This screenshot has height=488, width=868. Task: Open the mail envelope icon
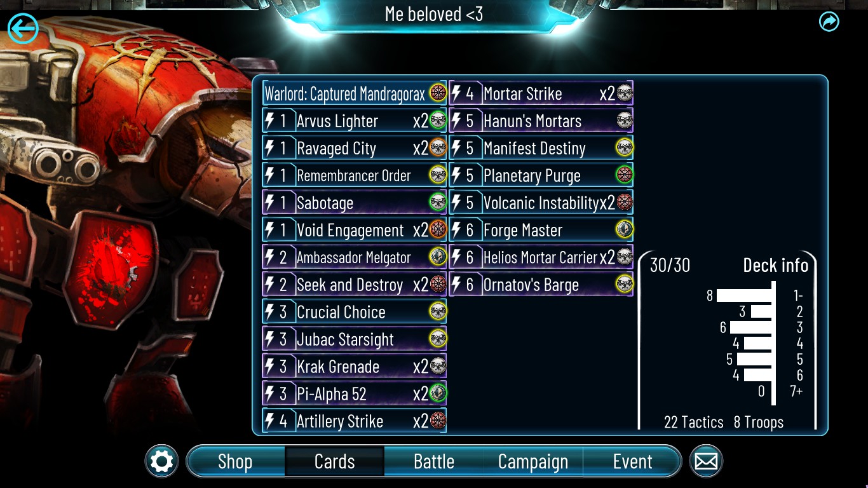click(706, 461)
